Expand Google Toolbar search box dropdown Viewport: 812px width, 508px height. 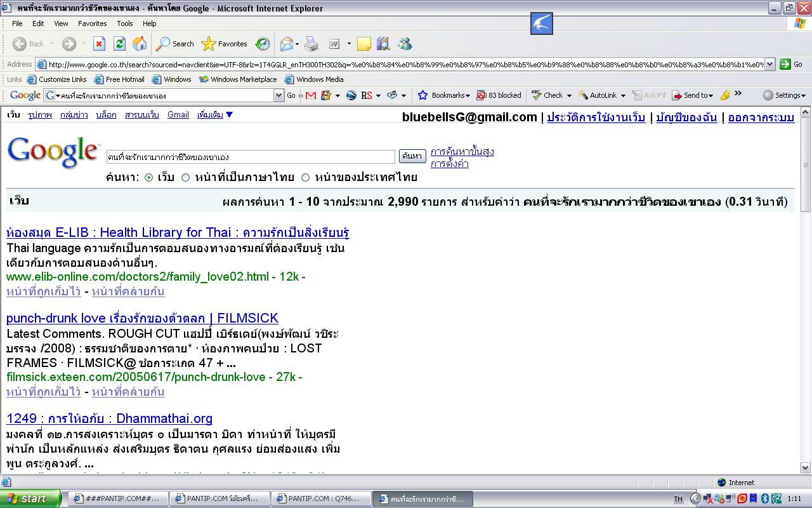(x=278, y=95)
